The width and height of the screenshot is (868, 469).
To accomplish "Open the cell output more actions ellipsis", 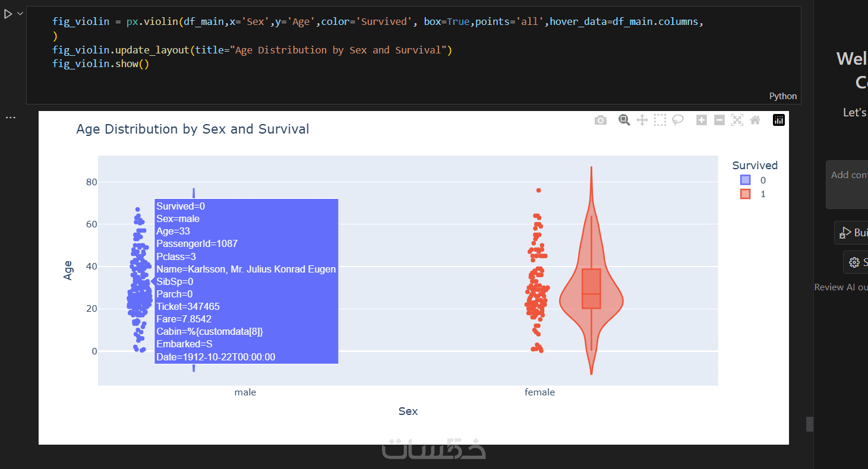I will (11, 118).
